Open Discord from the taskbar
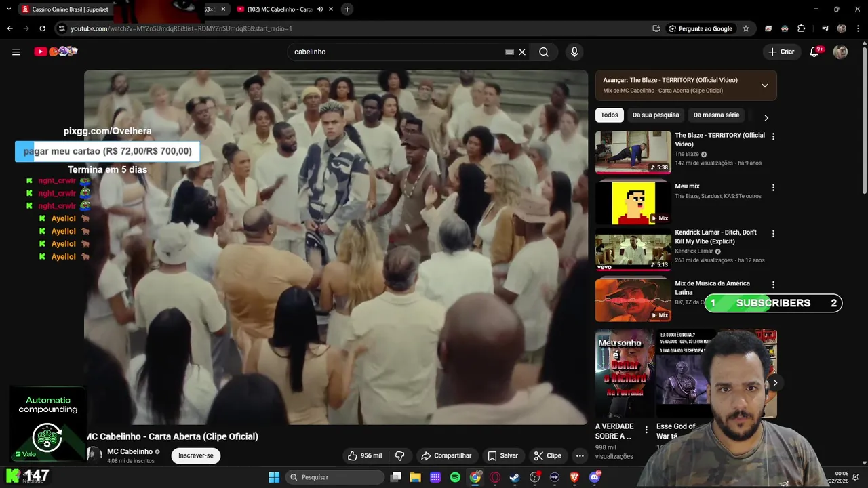The height and width of the screenshot is (488, 868). (x=594, y=477)
